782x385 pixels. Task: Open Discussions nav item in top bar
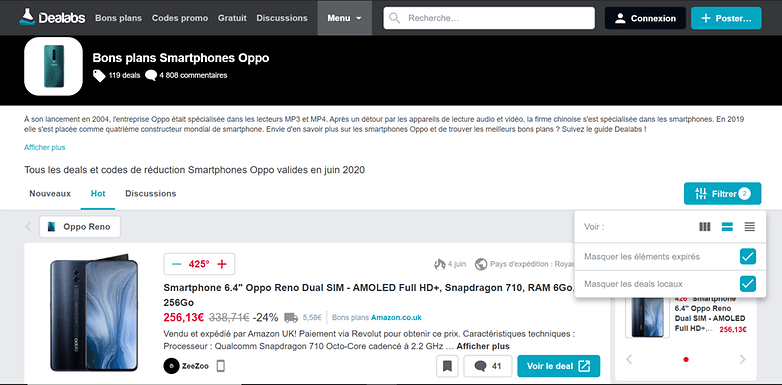tap(282, 18)
